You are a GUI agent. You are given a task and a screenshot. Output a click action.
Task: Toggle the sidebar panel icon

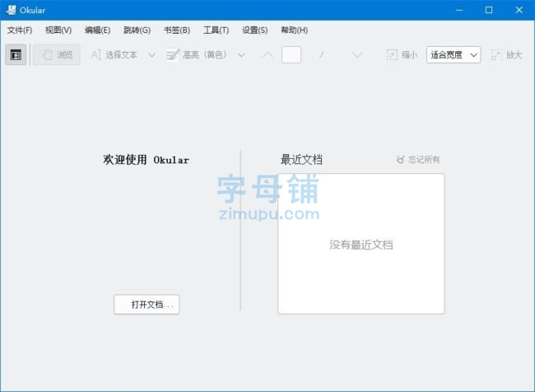16,54
